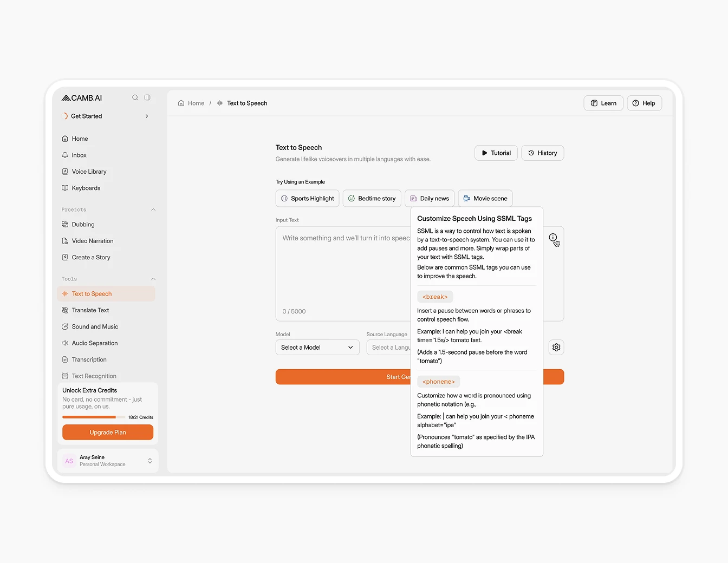Click the SSML info icon in input box
728x563 pixels.
tap(552, 238)
